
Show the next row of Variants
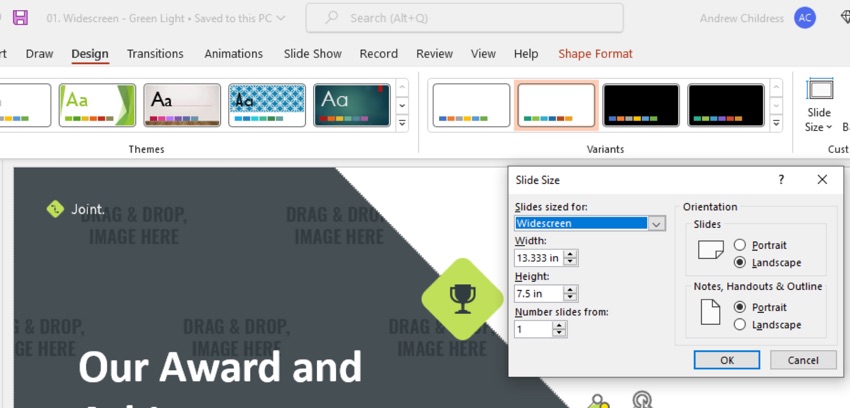click(776, 105)
